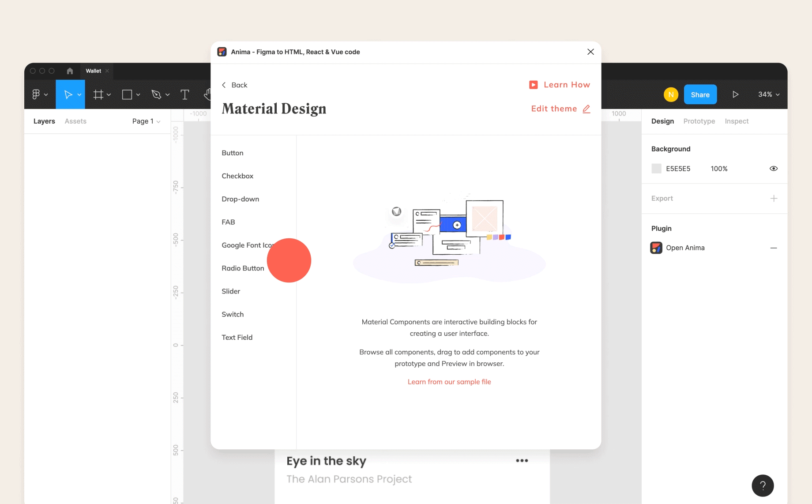Expand the Page 1 dropdown

146,121
